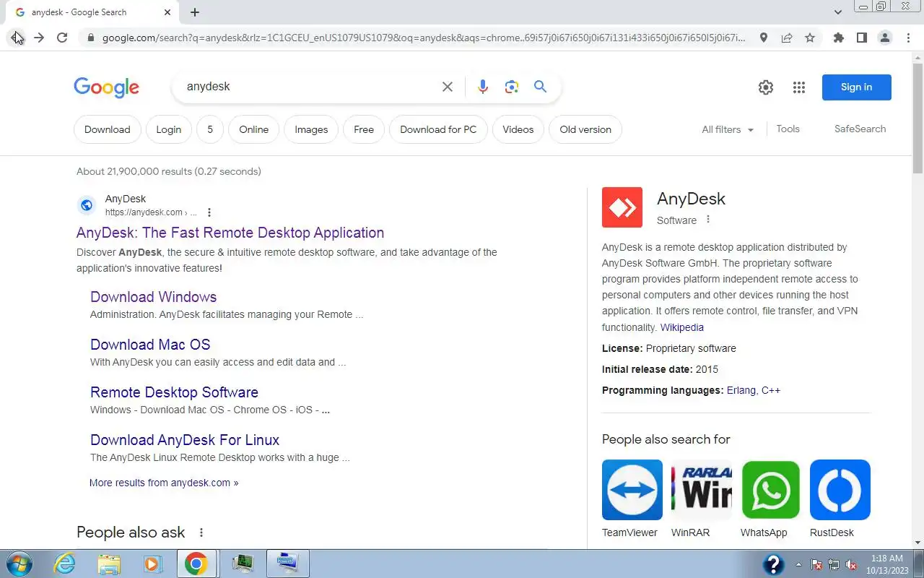924x578 pixels.
Task: Clear the search box with the X
Action: coord(448,87)
